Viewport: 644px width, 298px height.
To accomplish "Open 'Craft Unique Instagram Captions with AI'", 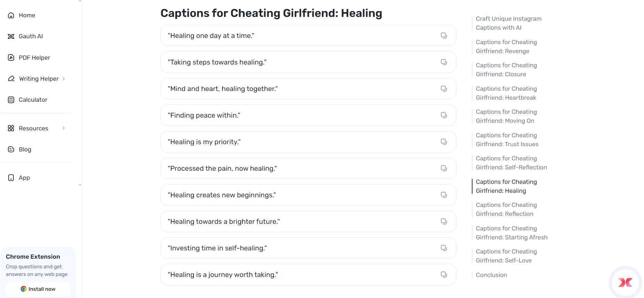I will click(x=509, y=23).
